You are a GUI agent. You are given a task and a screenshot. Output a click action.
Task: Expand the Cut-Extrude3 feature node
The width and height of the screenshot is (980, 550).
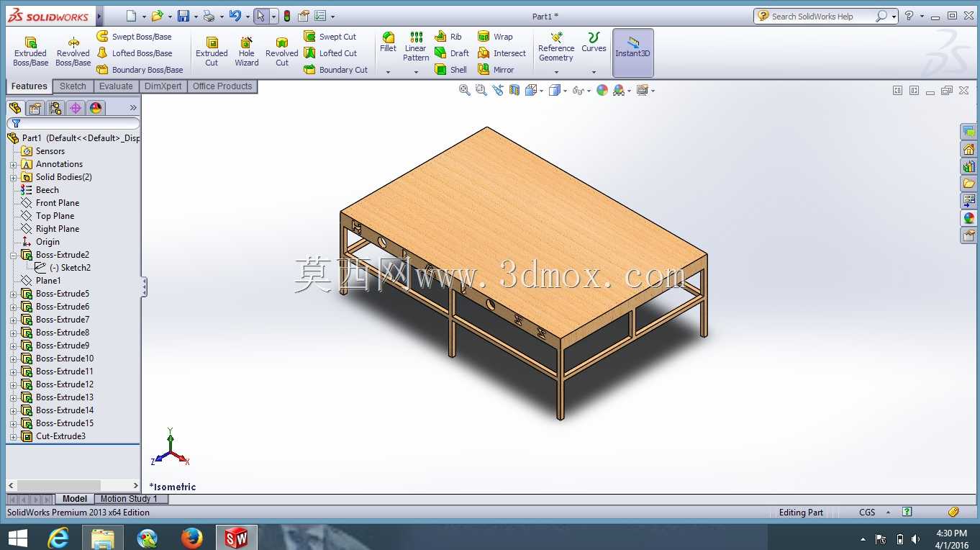[13, 436]
